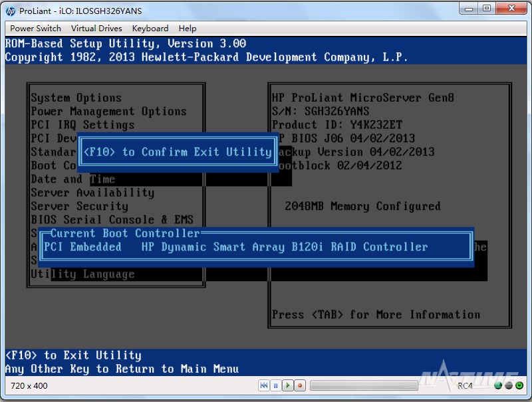Click the playback progress bar
Viewport: 532px width, 402px height.
tap(364, 385)
